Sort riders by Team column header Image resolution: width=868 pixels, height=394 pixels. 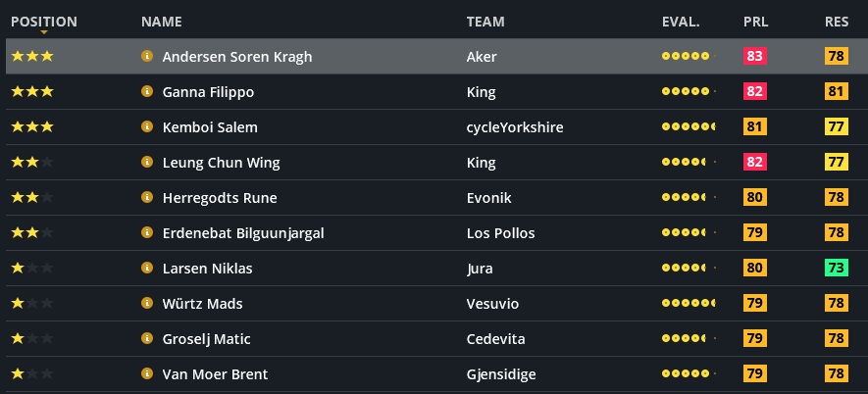pyautogui.click(x=485, y=22)
